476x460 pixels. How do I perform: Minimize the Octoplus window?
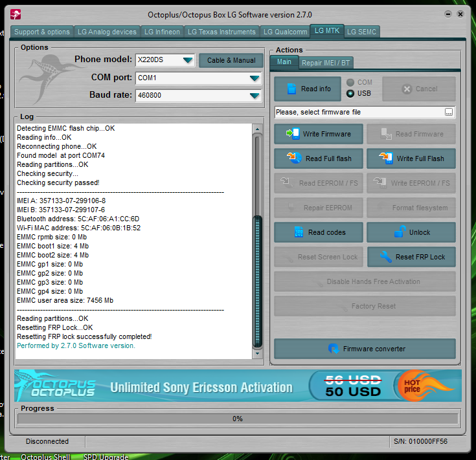448,14
